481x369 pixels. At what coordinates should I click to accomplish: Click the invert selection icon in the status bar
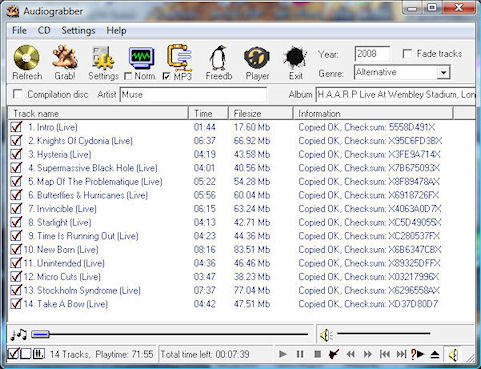coord(38,354)
